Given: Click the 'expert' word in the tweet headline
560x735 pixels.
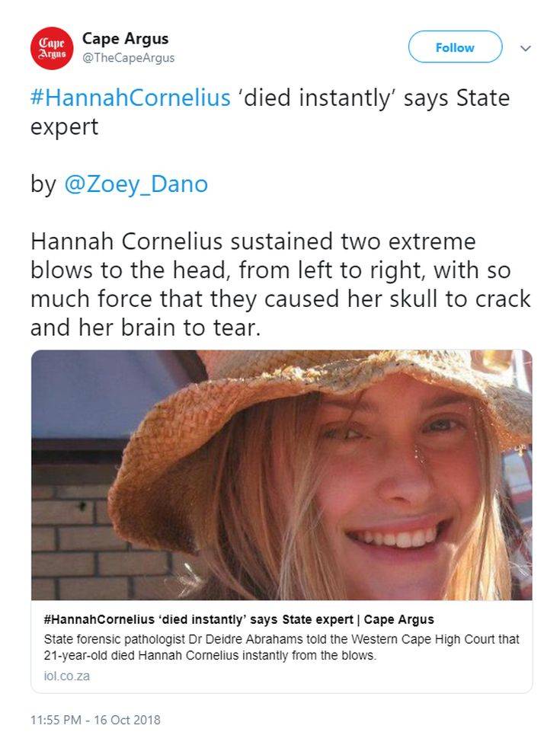Looking at the screenshot, I should (x=64, y=127).
